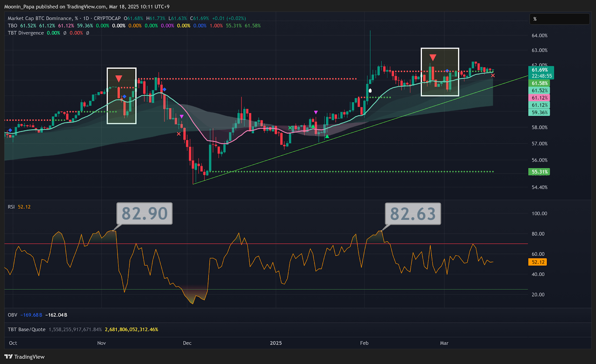Image resolution: width=596 pixels, height=364 pixels.
Task: Click the blue diamond marker at the far left
Action: click(10, 130)
